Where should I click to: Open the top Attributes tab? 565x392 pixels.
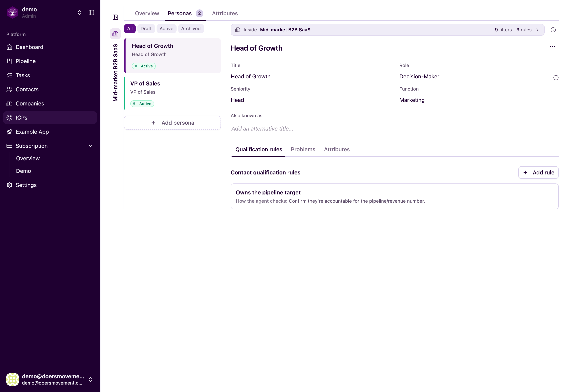pyautogui.click(x=225, y=13)
